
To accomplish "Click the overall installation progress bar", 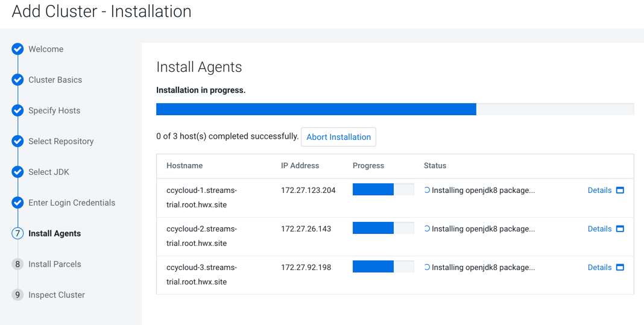I will tap(394, 109).
